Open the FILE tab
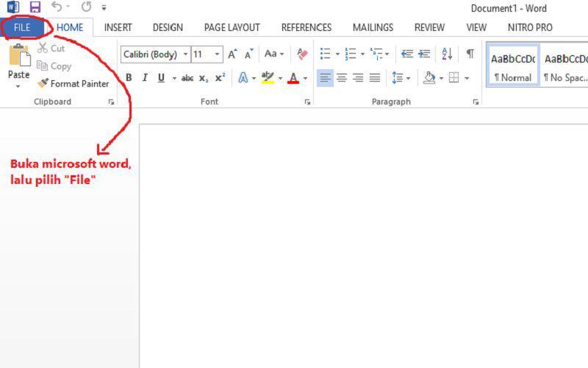588x368 pixels. click(22, 27)
